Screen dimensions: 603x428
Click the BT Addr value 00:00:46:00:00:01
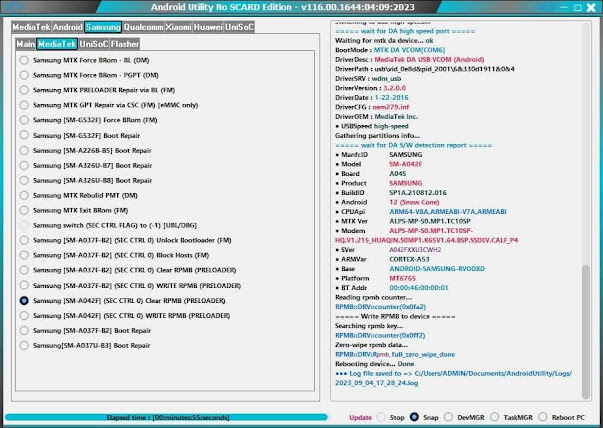pos(419,288)
